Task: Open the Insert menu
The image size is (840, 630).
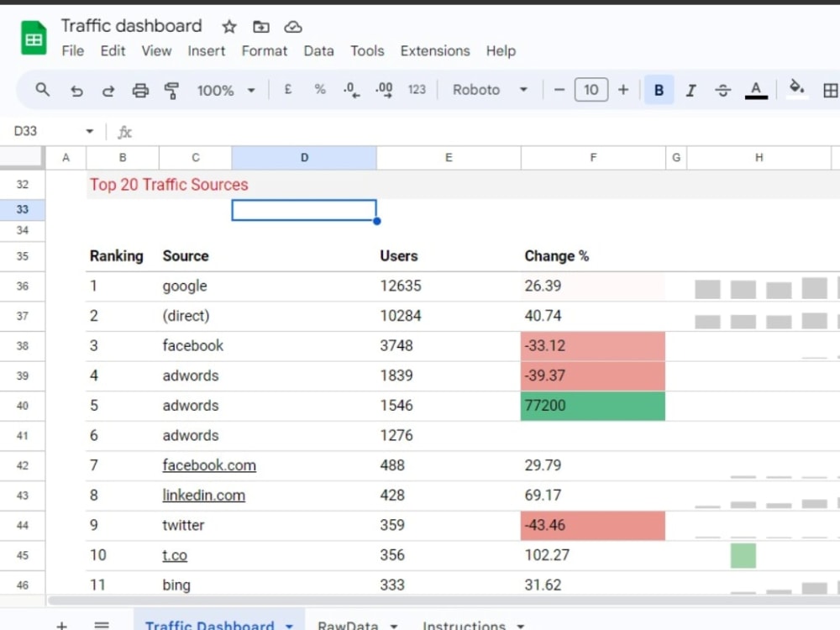Action: coord(207,51)
